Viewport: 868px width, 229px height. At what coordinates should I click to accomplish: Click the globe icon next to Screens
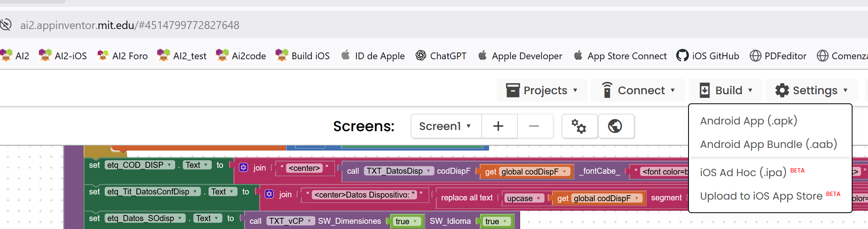coord(615,126)
